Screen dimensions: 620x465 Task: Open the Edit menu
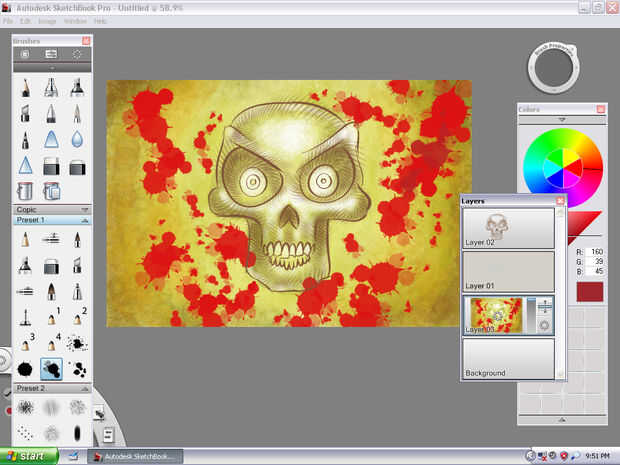click(25, 21)
